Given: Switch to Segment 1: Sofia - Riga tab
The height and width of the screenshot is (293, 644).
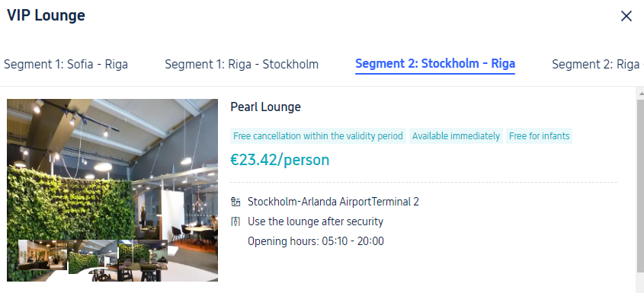Looking at the screenshot, I should [66, 65].
